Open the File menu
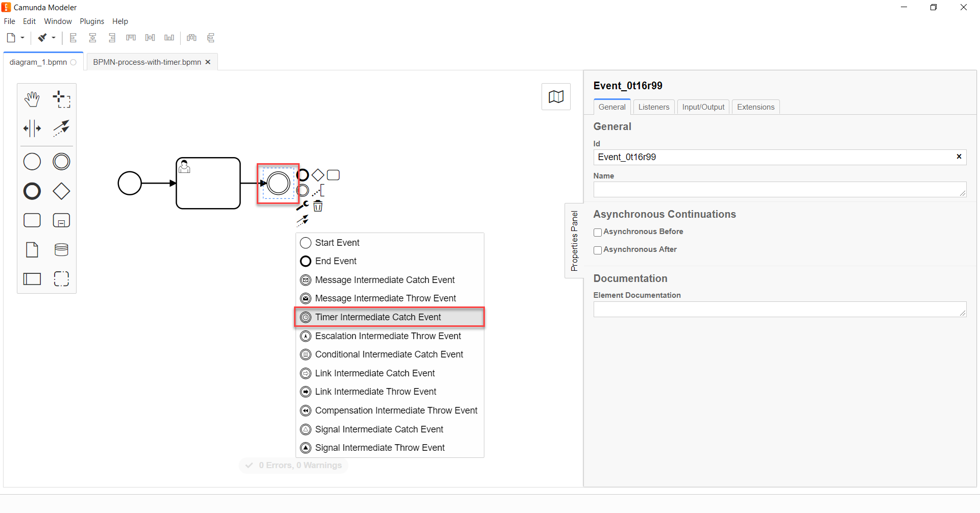The width and height of the screenshot is (980, 513). coord(10,21)
